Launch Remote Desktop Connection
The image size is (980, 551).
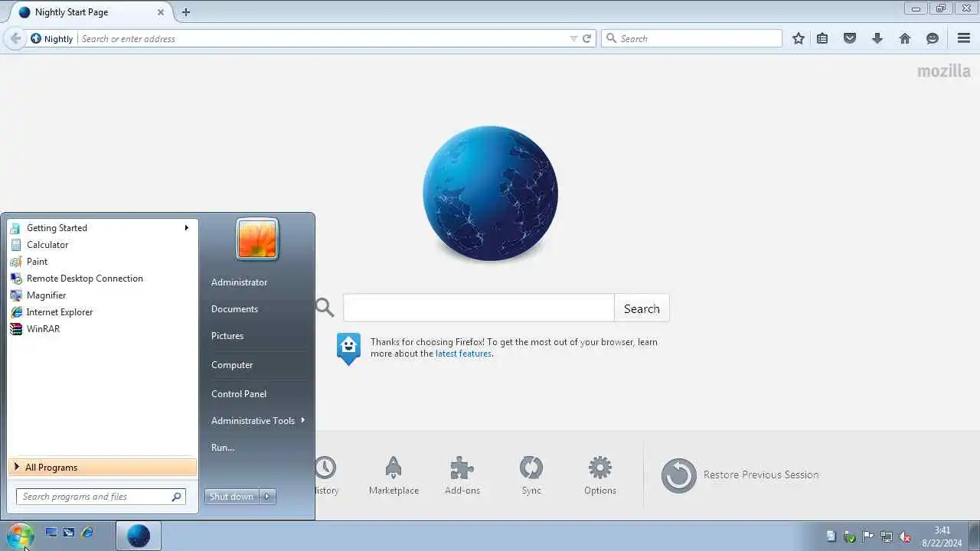click(102, 279)
